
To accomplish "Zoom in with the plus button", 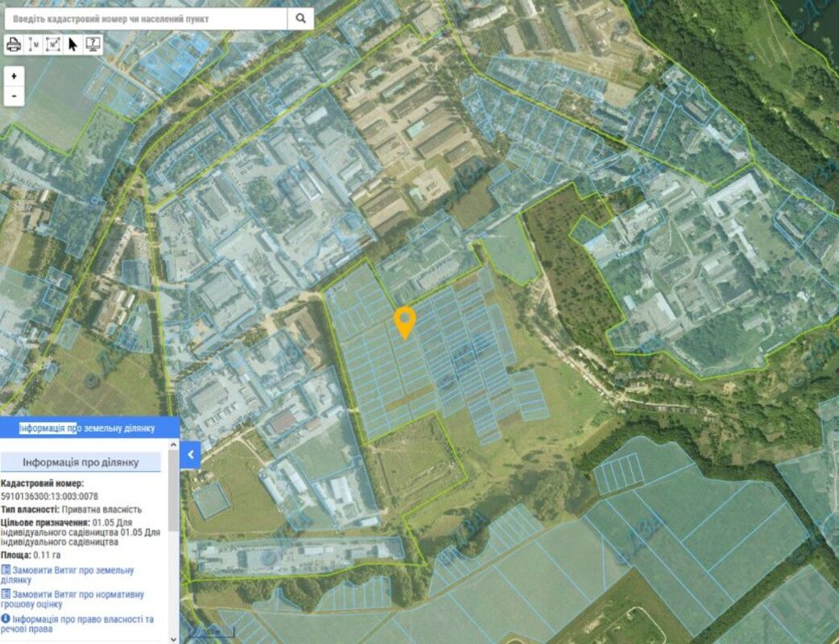I will pyautogui.click(x=14, y=75).
